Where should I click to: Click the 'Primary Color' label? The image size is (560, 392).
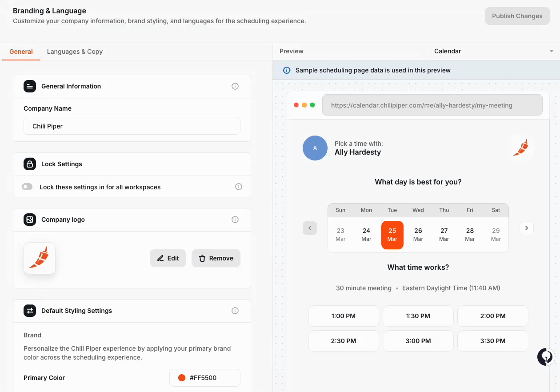point(44,378)
